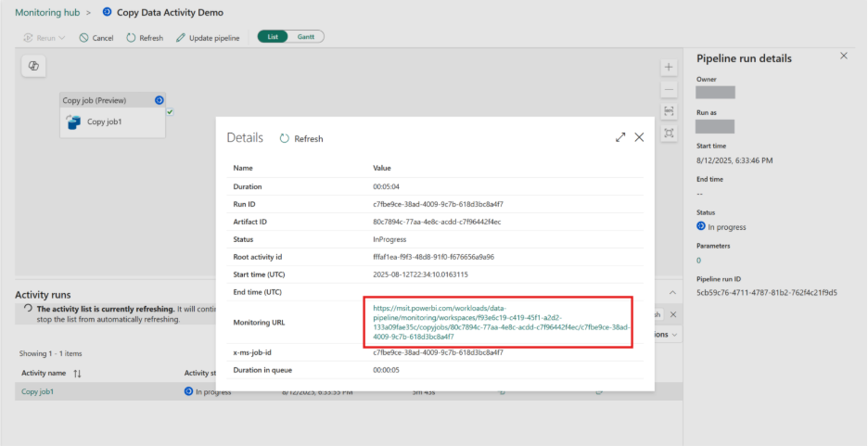
Task: Click Cancel in the toolbar
Action: 96,38
